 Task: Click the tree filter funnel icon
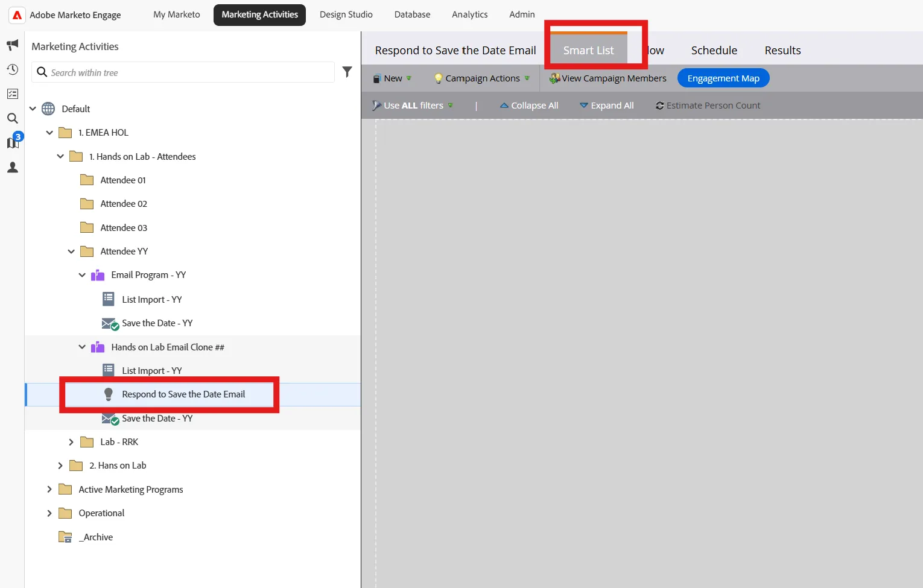[x=347, y=72]
